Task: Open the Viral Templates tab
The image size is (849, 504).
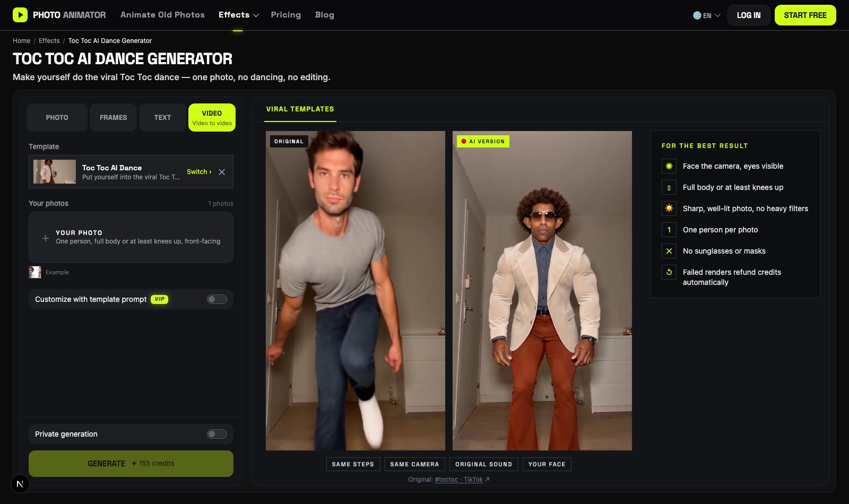Action: (300, 109)
